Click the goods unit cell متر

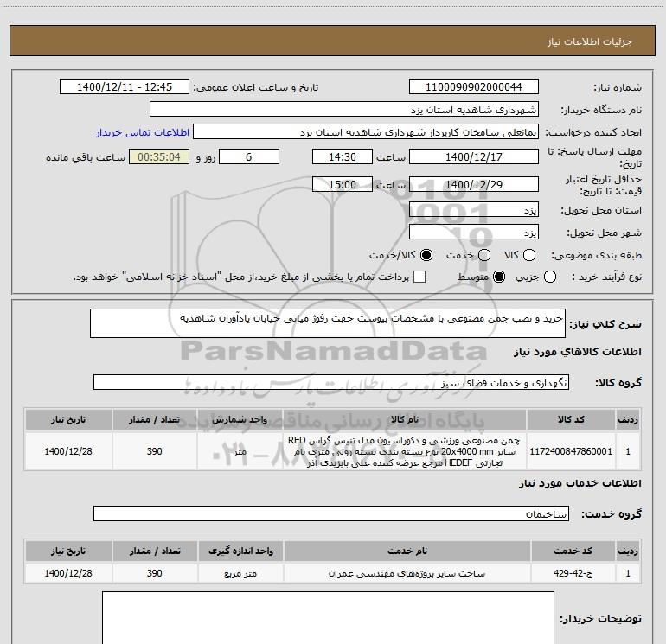240,451
